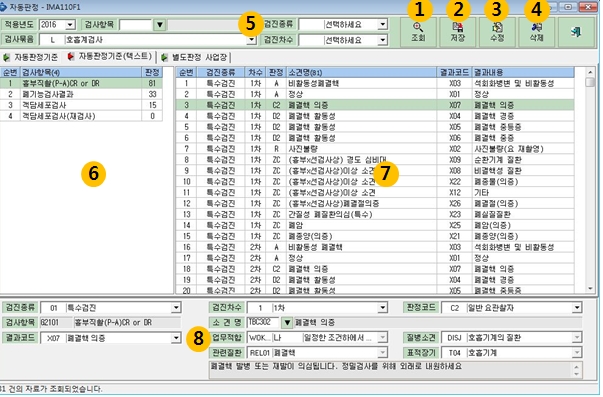Select the 간질성 폐질환의심(특수) row

[x=375, y=214]
